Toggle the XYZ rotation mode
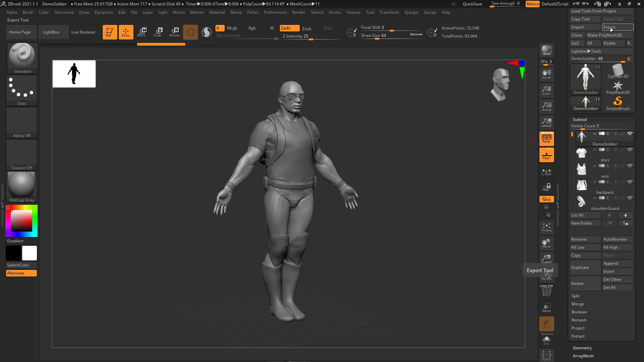The image size is (644, 362). [x=546, y=199]
